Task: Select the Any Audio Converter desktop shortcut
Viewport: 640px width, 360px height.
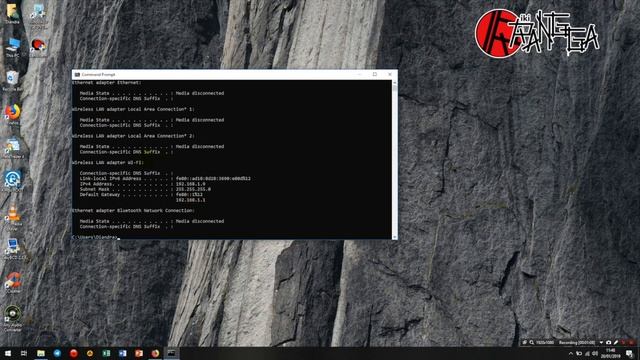Action: click(13, 318)
